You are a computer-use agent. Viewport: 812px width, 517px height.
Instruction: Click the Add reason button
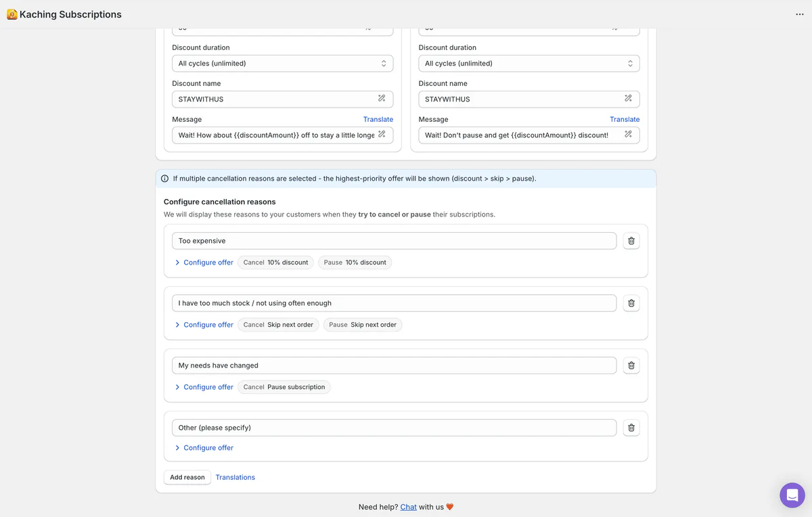[x=187, y=477]
